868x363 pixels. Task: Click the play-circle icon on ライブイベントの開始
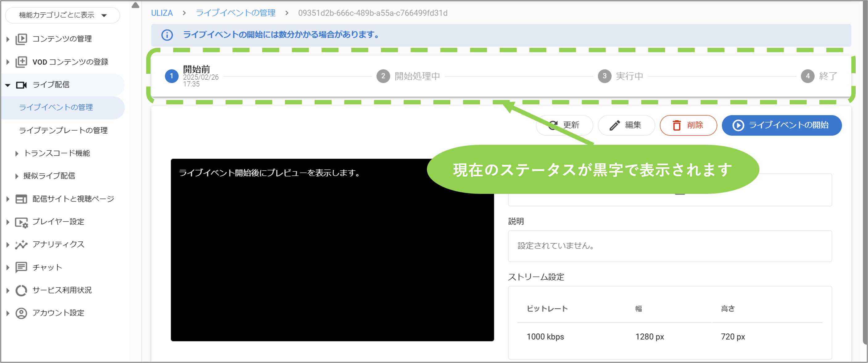point(738,125)
